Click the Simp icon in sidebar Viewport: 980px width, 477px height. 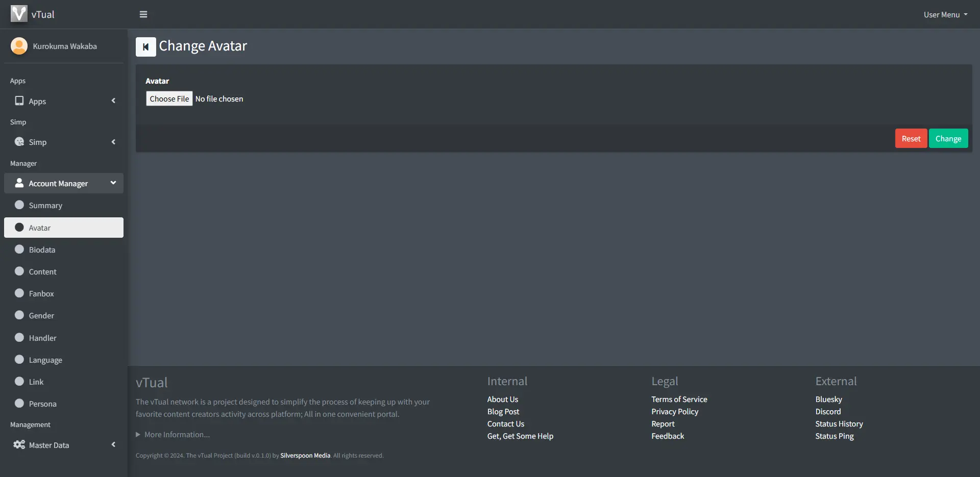click(19, 142)
